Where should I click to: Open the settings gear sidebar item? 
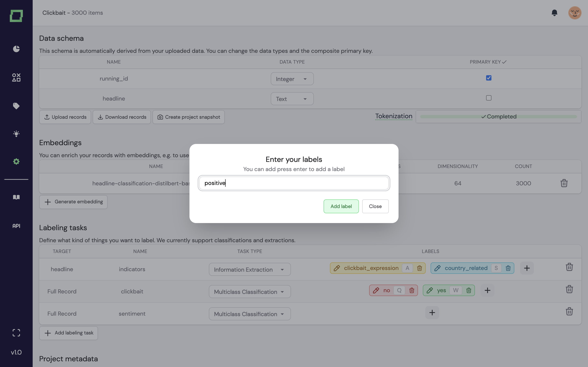[x=16, y=161]
